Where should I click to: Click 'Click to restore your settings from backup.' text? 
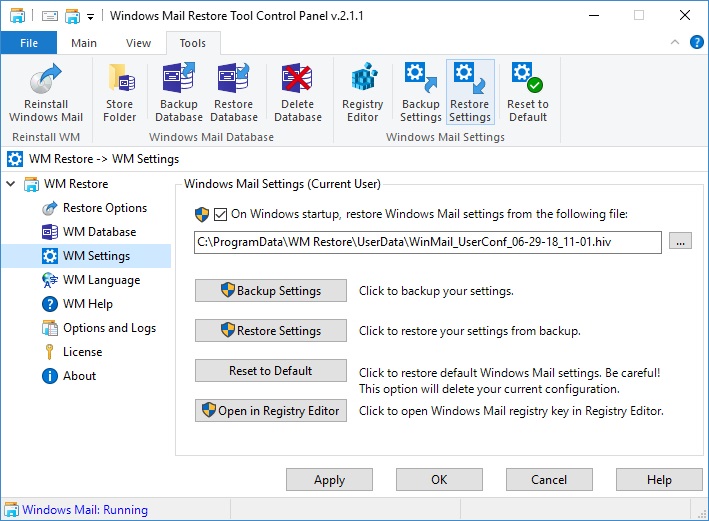click(x=470, y=331)
